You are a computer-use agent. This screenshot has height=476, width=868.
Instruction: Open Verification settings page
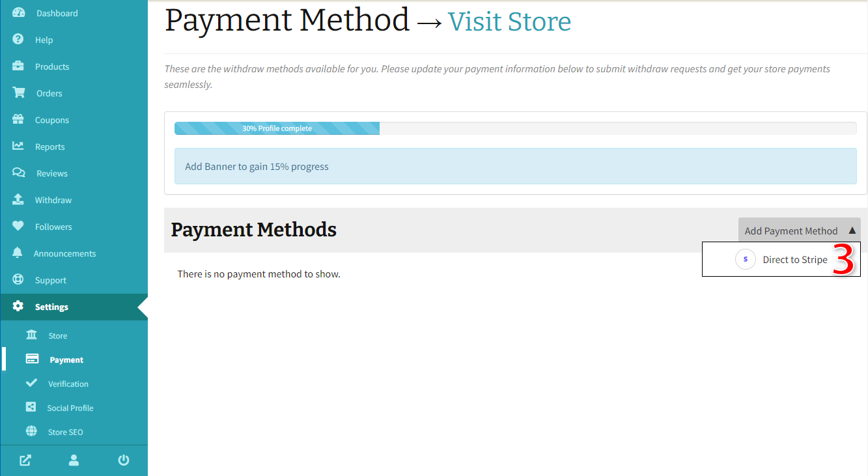(68, 384)
